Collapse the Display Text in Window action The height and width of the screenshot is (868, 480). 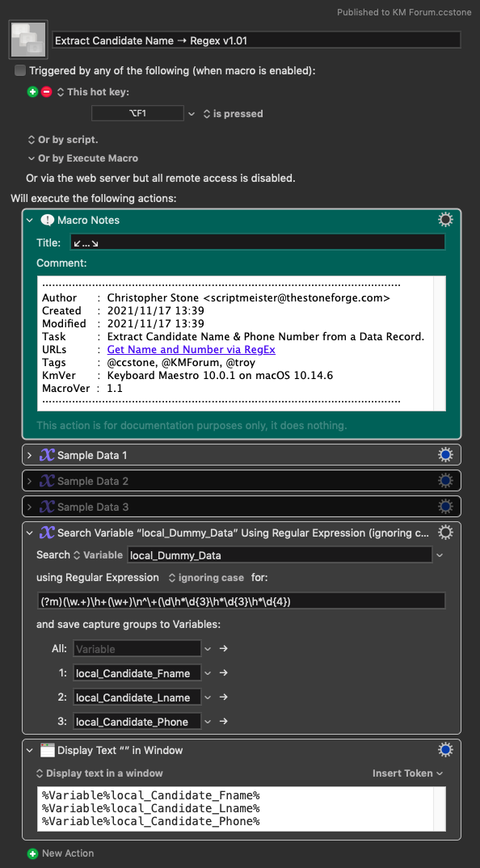(x=31, y=750)
